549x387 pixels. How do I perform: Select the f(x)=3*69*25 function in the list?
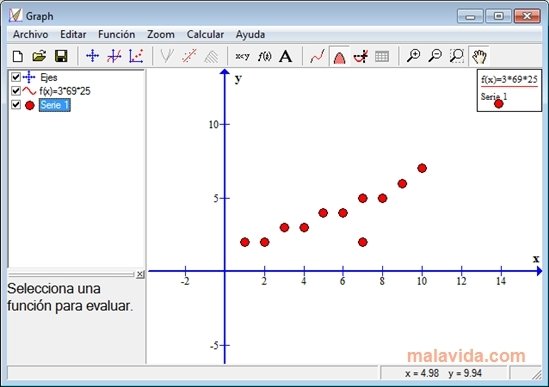coord(65,91)
